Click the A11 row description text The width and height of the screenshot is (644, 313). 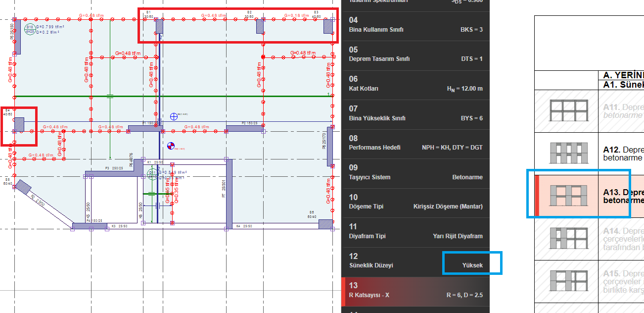[624, 110]
